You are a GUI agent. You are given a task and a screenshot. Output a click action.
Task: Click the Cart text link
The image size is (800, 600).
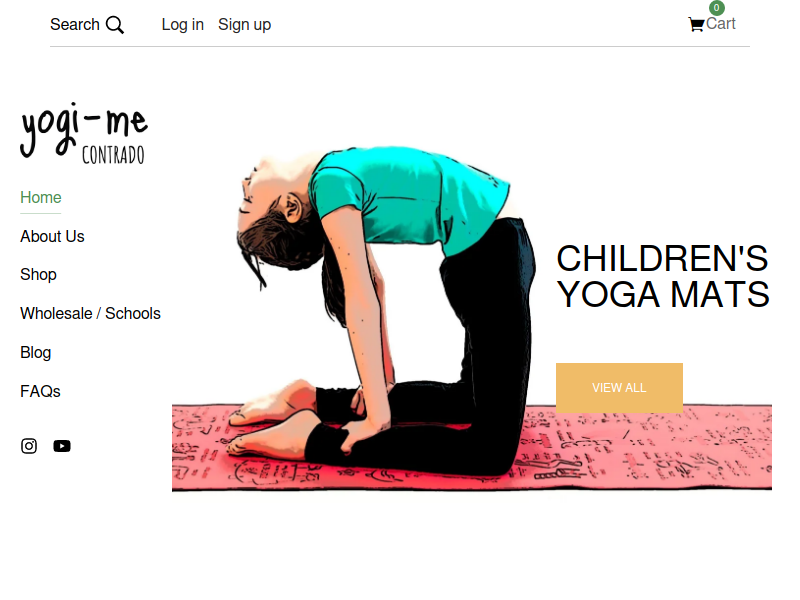click(x=720, y=24)
